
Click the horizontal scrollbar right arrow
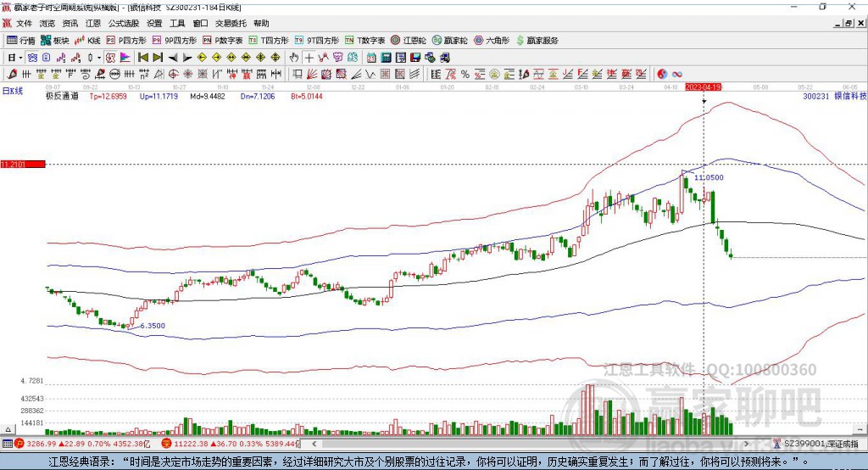(x=746, y=444)
